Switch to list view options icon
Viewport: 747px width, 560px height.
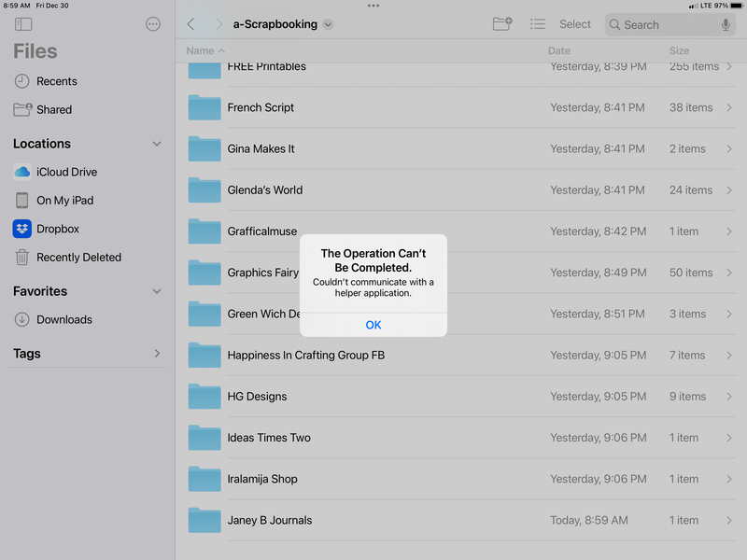[x=538, y=24]
